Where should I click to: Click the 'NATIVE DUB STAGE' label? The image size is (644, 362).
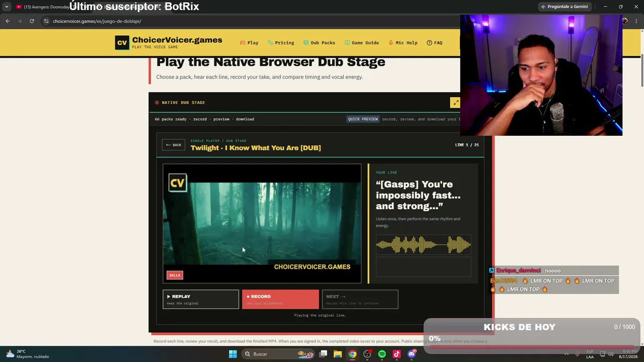183,103
